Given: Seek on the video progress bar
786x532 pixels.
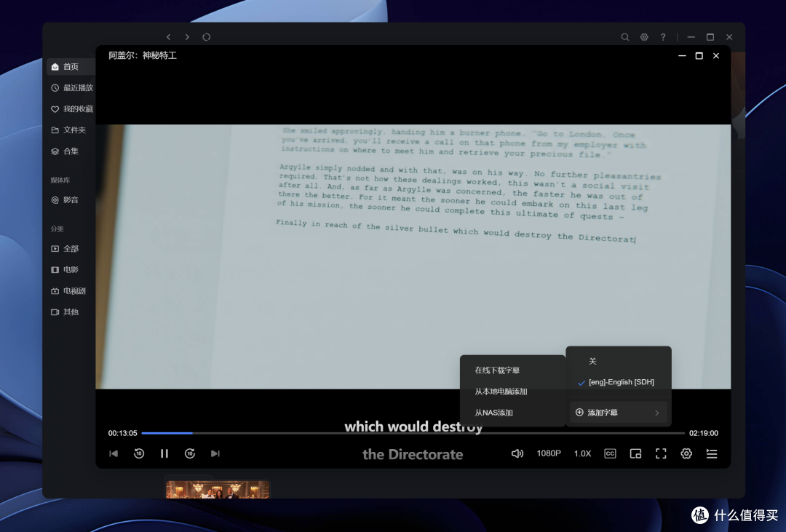Looking at the screenshot, I should pyautogui.click(x=413, y=433).
